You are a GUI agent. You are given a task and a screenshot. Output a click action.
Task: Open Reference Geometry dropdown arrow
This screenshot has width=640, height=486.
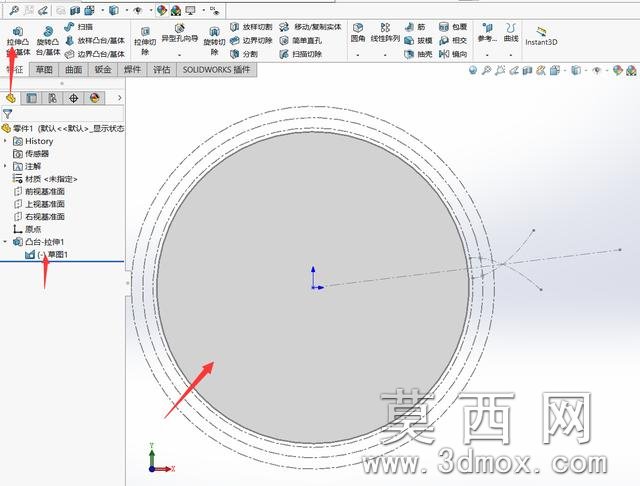tap(487, 55)
